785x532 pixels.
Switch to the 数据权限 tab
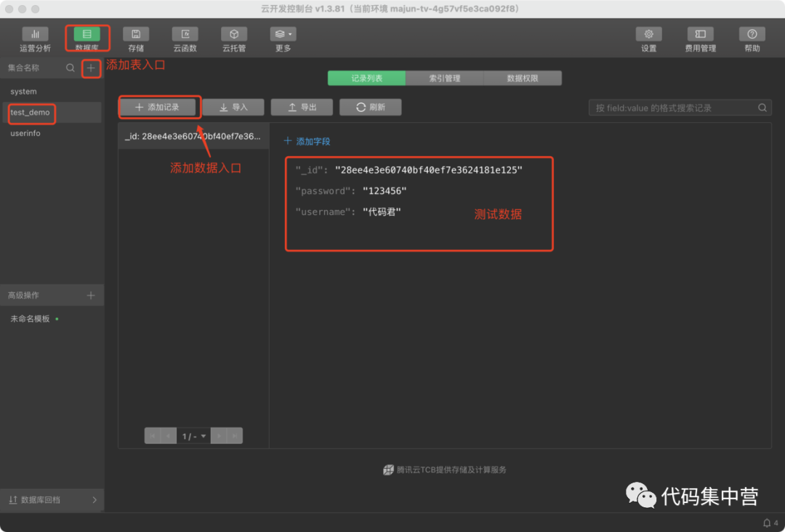pos(523,78)
